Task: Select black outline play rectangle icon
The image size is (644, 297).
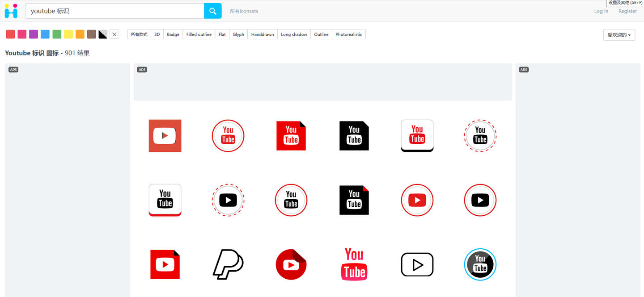Action: (417, 264)
